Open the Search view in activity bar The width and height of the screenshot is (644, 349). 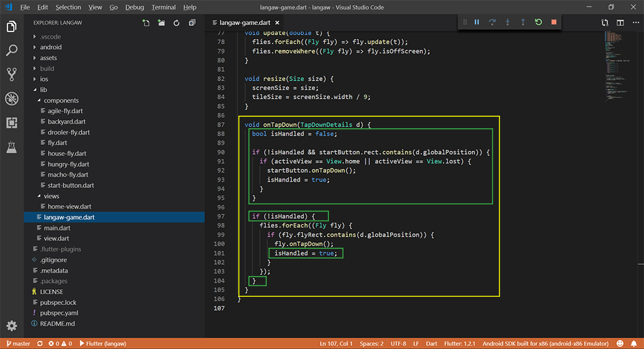(x=11, y=51)
